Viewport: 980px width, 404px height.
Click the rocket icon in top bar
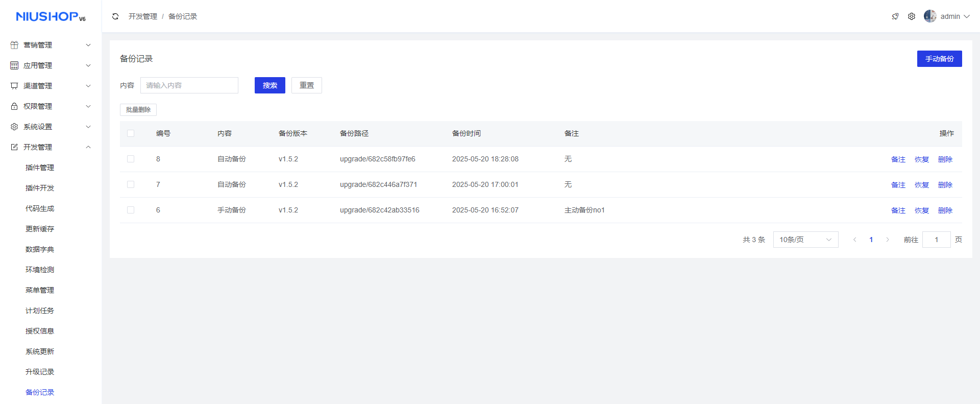coord(895,16)
